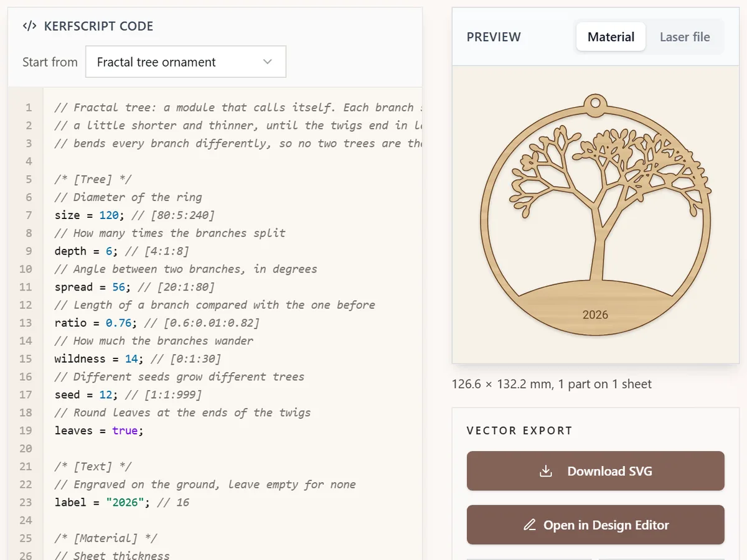Click the comment "// Diameter of the ring"
747x560 pixels.
pos(128,197)
